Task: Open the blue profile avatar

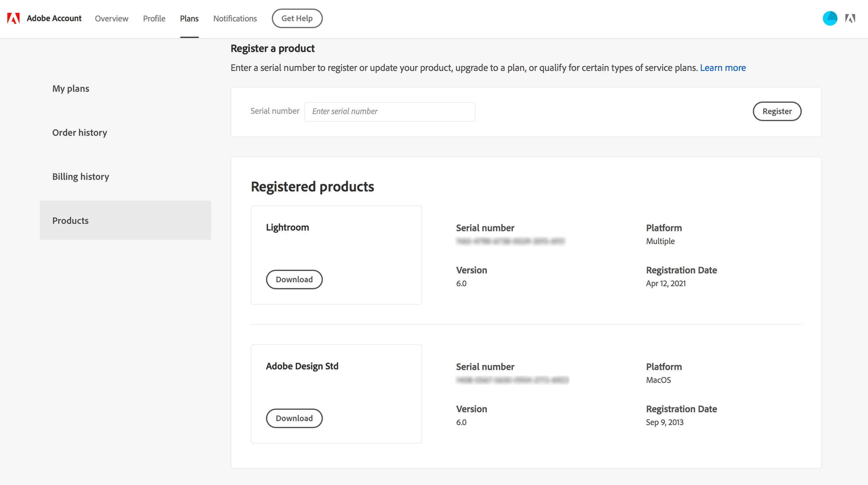Action: pyautogui.click(x=830, y=18)
